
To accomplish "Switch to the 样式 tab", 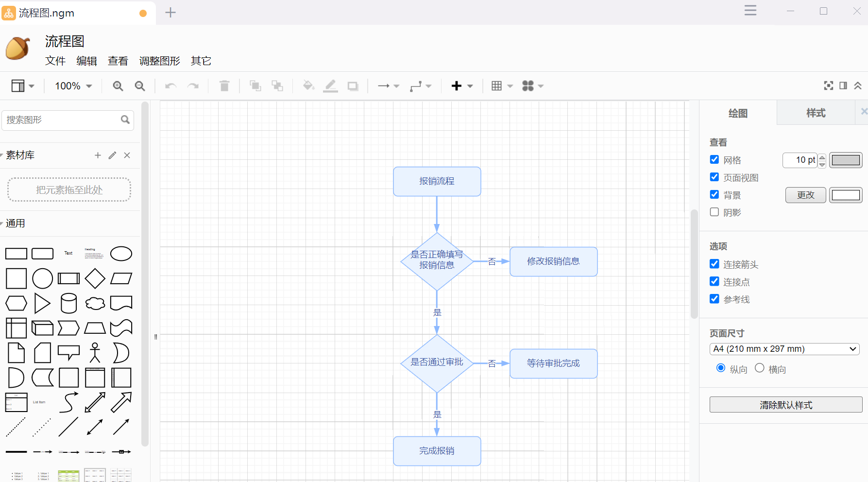I will (x=816, y=113).
